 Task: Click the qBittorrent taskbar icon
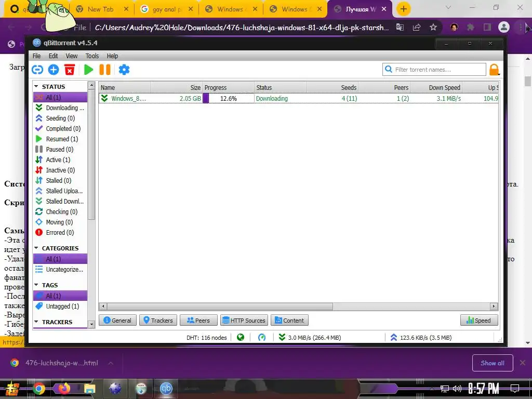coord(166,389)
